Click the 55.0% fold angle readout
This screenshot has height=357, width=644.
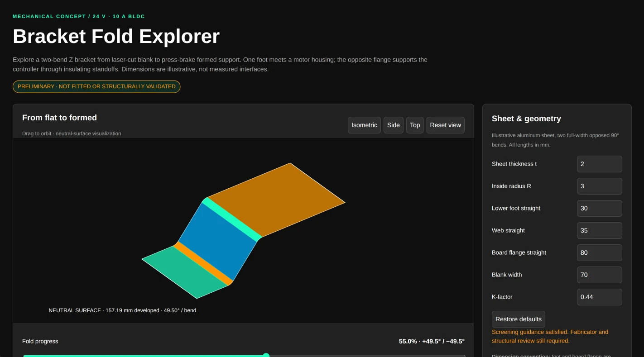pyautogui.click(x=432, y=341)
